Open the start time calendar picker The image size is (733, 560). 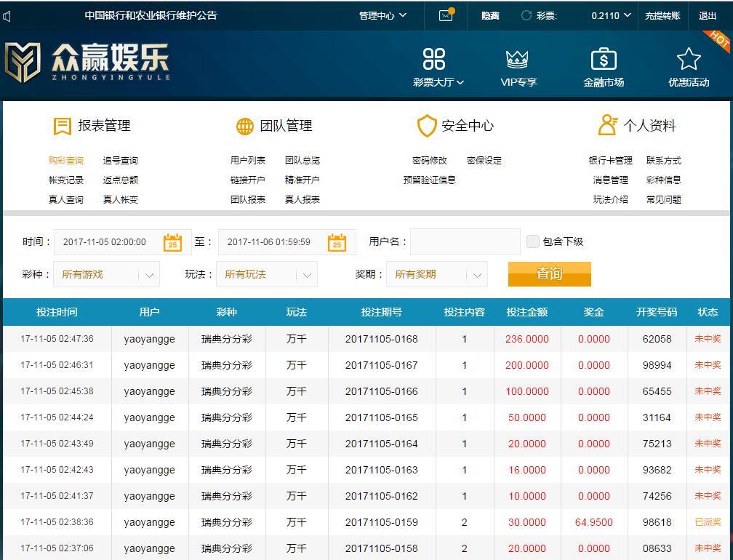[x=172, y=242]
